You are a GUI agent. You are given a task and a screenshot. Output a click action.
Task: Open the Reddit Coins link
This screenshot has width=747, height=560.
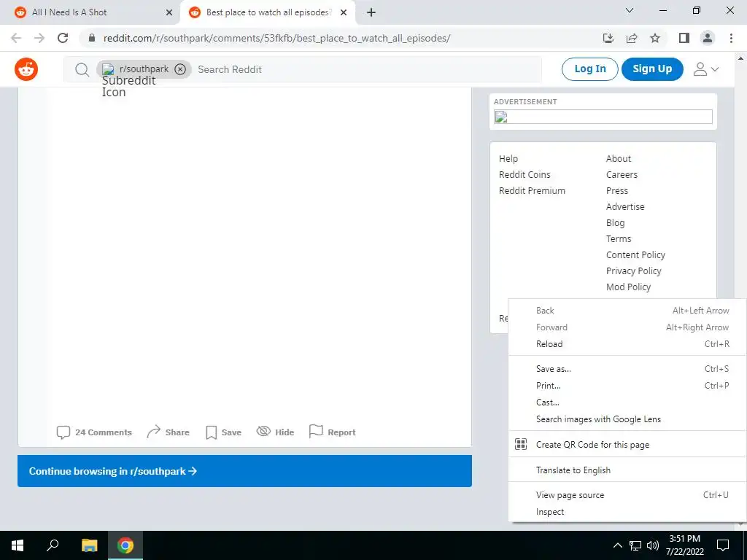tap(525, 175)
